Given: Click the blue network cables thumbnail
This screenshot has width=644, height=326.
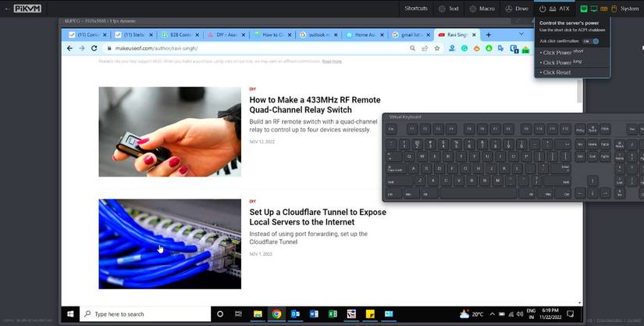Looking at the screenshot, I should coord(169,244).
